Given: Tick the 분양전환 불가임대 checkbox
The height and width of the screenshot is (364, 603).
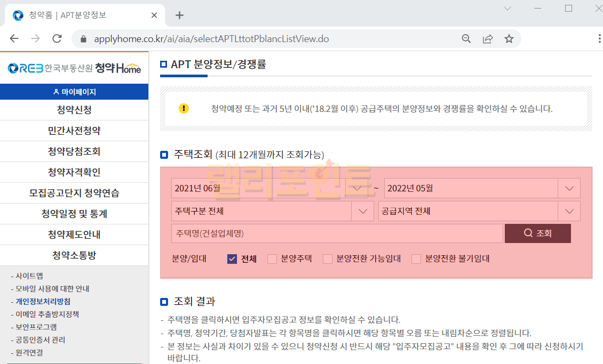Looking at the screenshot, I should [416, 259].
